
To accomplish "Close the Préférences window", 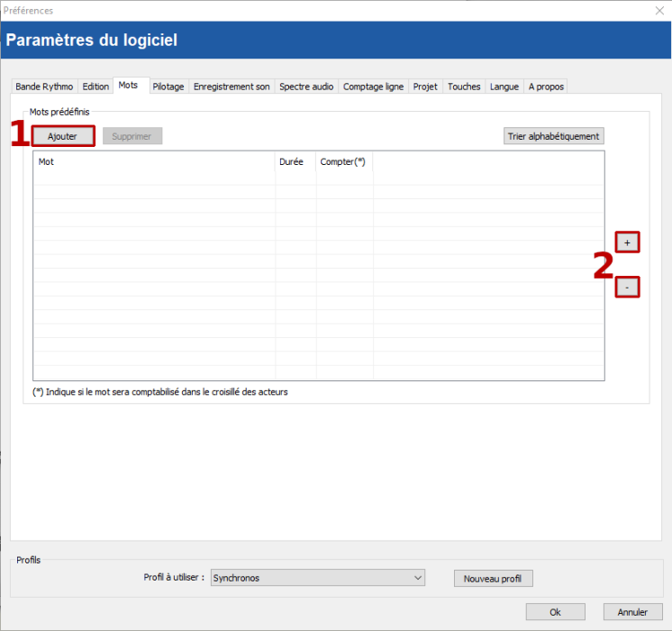I will click(658, 11).
